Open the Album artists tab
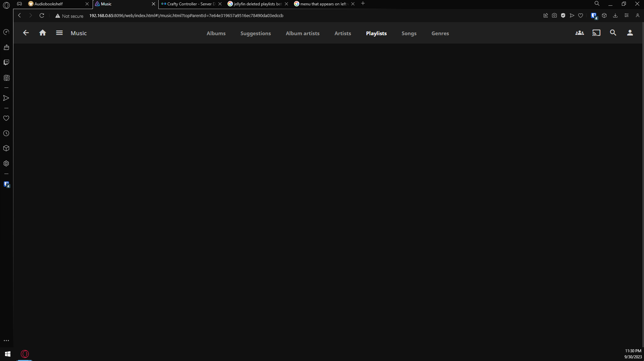The width and height of the screenshot is (644, 361). (x=303, y=34)
